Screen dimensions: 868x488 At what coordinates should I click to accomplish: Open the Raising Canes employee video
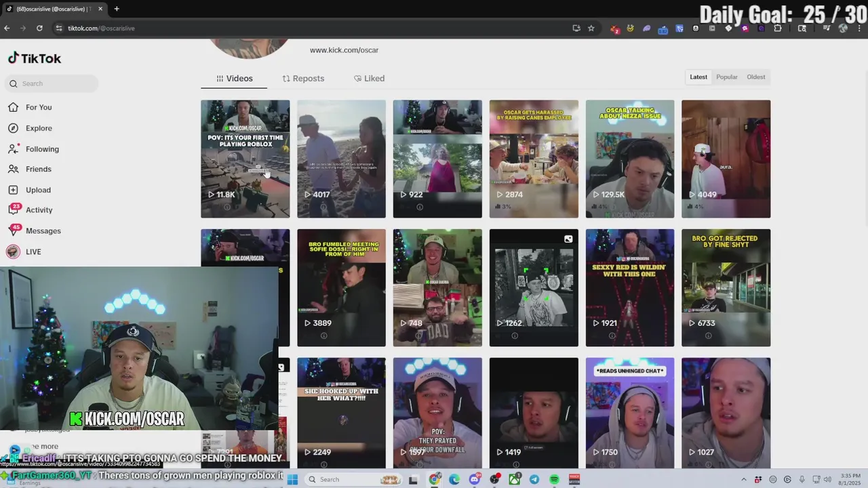pos(534,159)
